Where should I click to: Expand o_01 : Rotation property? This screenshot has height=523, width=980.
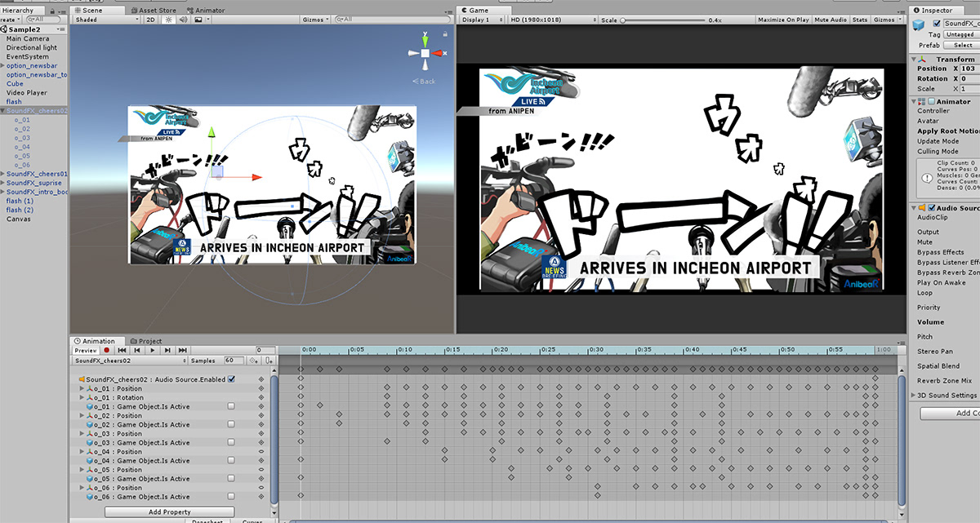(82, 397)
